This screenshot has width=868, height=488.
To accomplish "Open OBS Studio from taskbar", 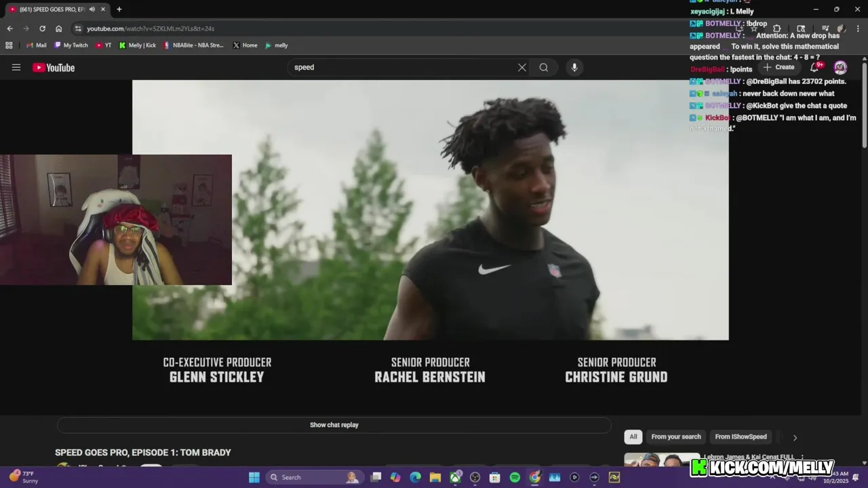I will [475, 477].
